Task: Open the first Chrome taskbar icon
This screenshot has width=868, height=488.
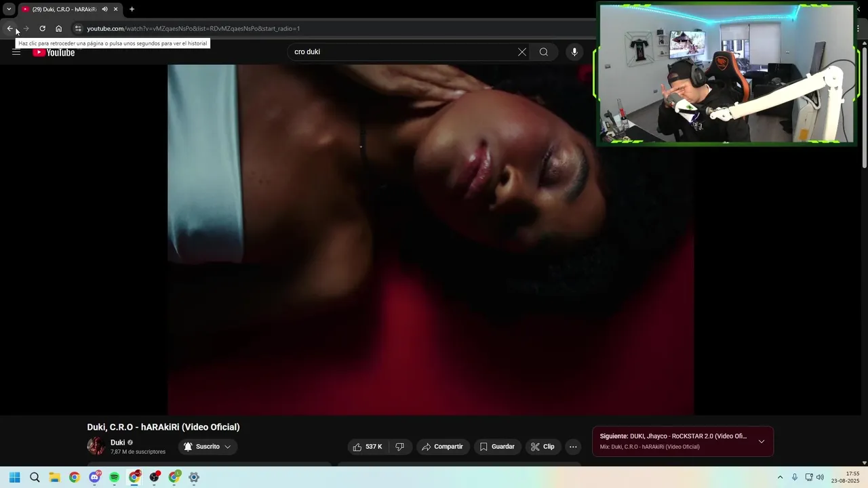Action: pyautogui.click(x=75, y=477)
